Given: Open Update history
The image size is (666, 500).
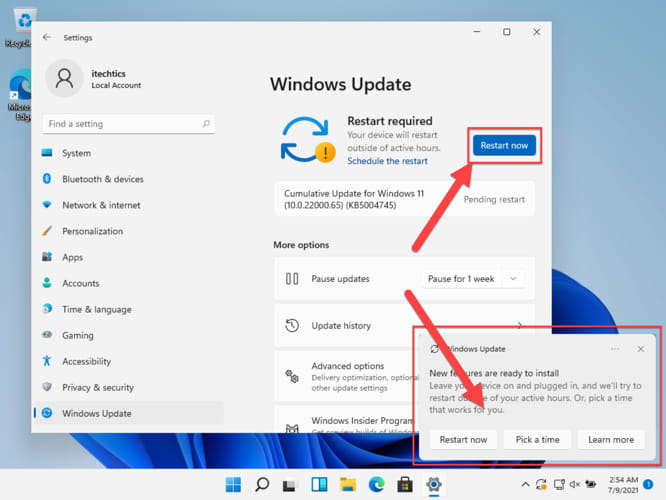Looking at the screenshot, I should point(404,326).
